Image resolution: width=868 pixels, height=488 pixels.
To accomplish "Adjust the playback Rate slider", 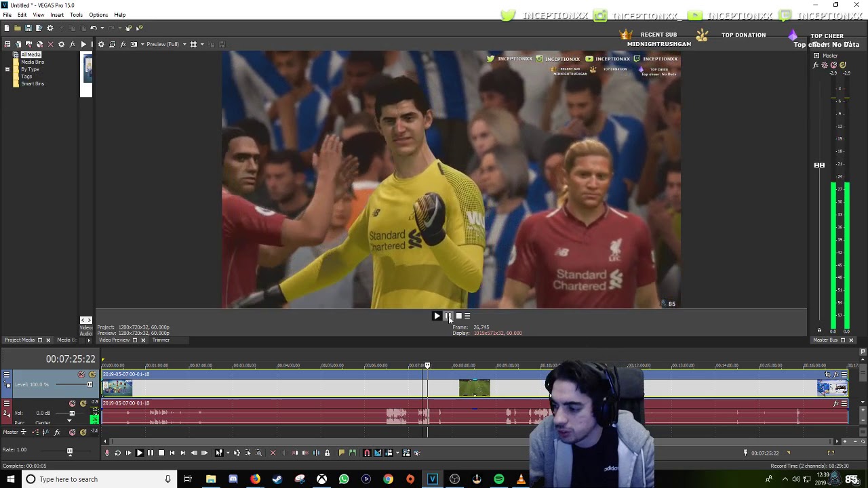I will pyautogui.click(x=69, y=451).
